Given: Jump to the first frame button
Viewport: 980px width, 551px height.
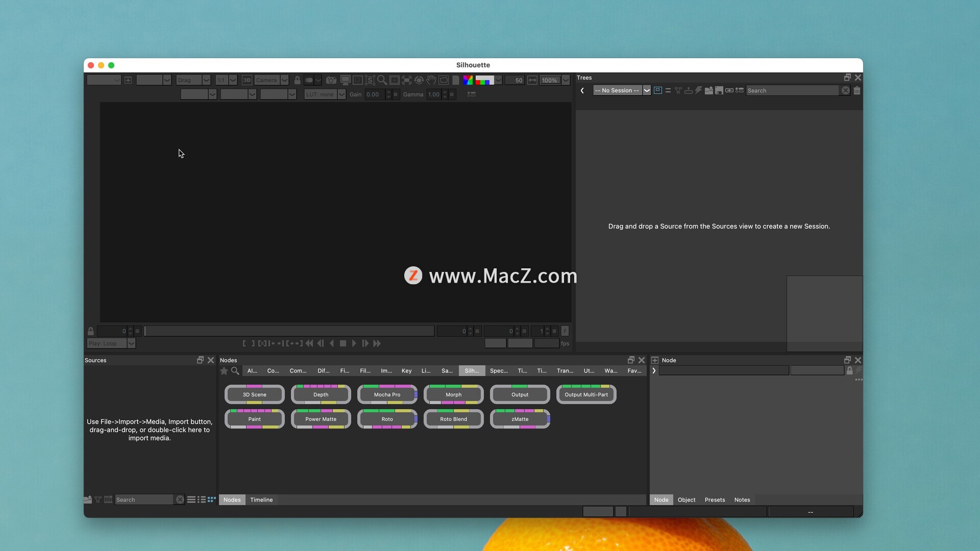Looking at the screenshot, I should tap(309, 343).
